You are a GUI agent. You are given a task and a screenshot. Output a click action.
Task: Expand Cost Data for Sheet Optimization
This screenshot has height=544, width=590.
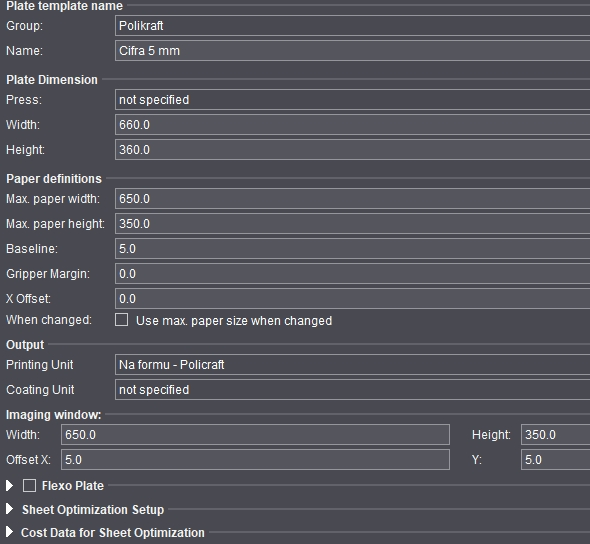10,532
